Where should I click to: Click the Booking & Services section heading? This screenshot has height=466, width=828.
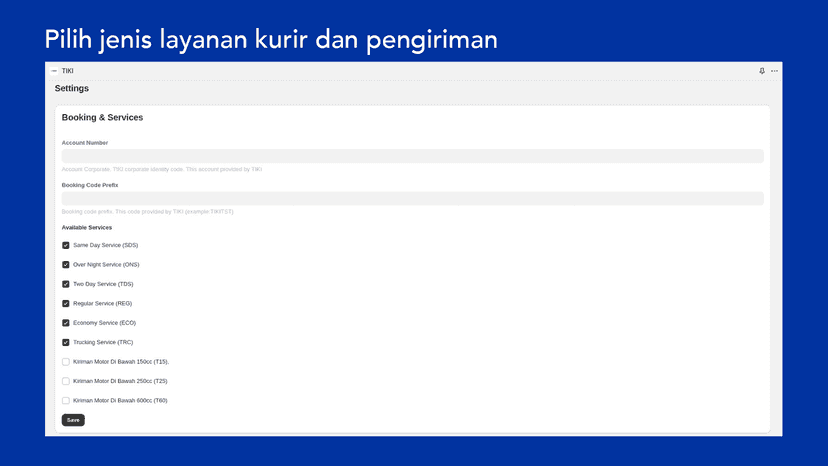[102, 117]
